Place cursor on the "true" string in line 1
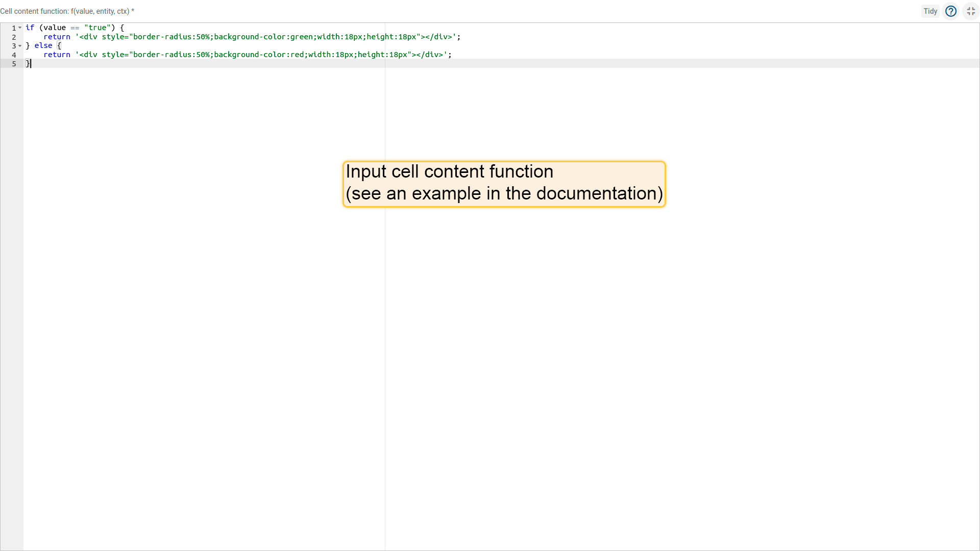 click(x=97, y=28)
